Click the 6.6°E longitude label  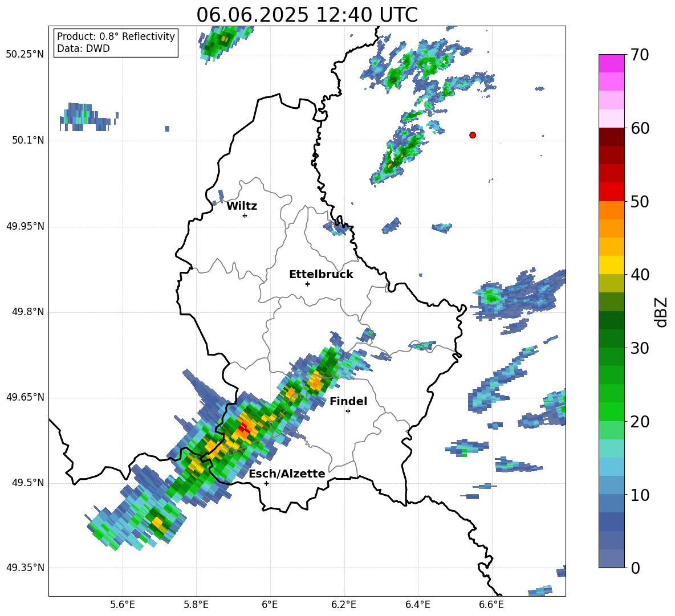pyautogui.click(x=491, y=605)
